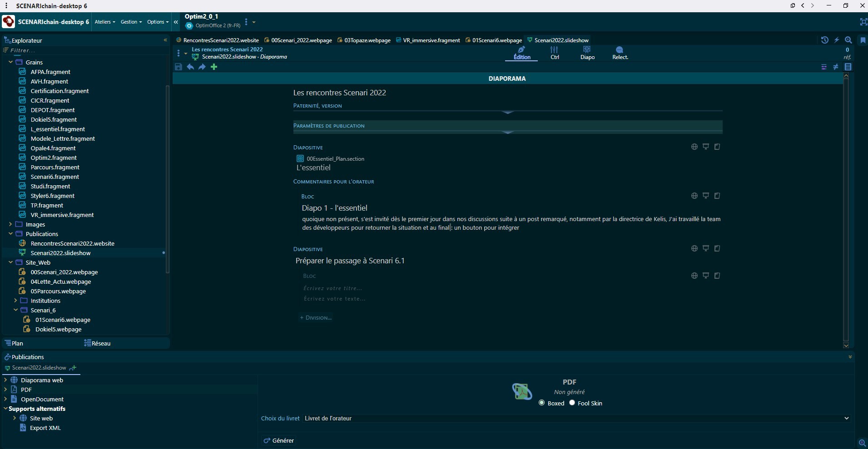Collapse the Grains folder
Screen dimensions: 868x449
pyautogui.click(x=10, y=62)
